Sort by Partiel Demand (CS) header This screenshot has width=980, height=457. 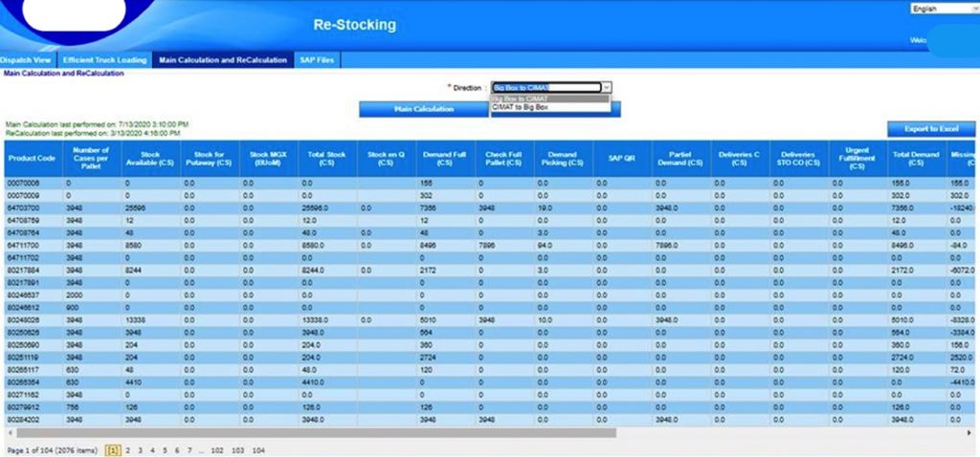[680, 159]
